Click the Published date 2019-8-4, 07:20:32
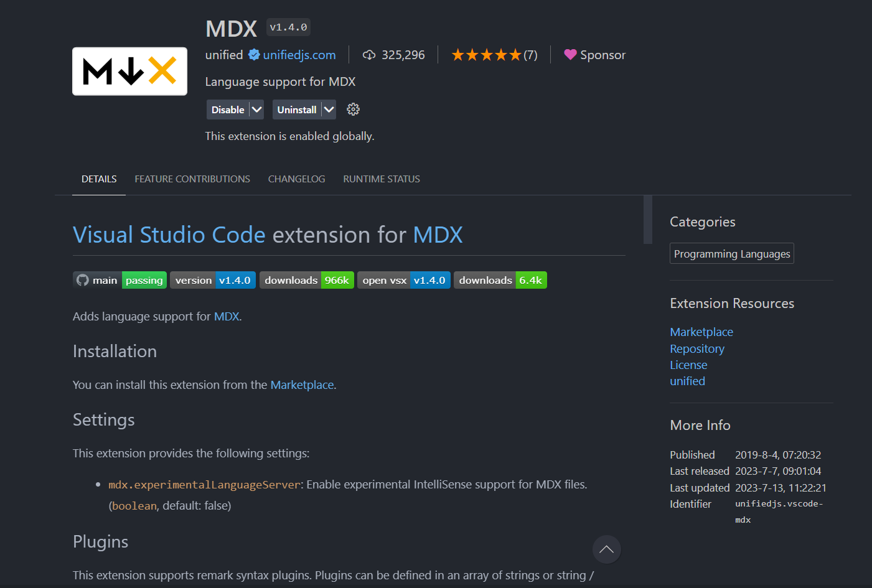This screenshot has width=872, height=588. (x=778, y=455)
